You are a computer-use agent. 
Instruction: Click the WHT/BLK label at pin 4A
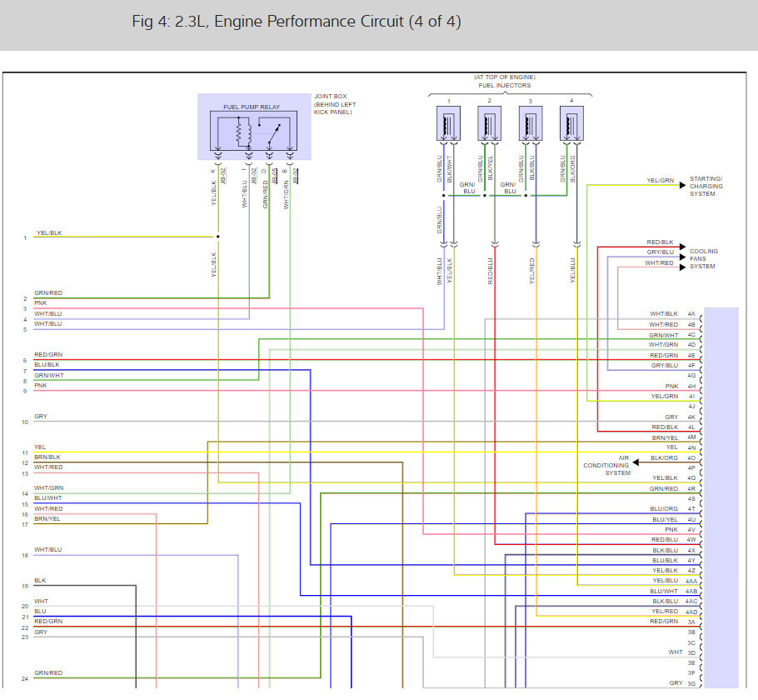(x=664, y=314)
